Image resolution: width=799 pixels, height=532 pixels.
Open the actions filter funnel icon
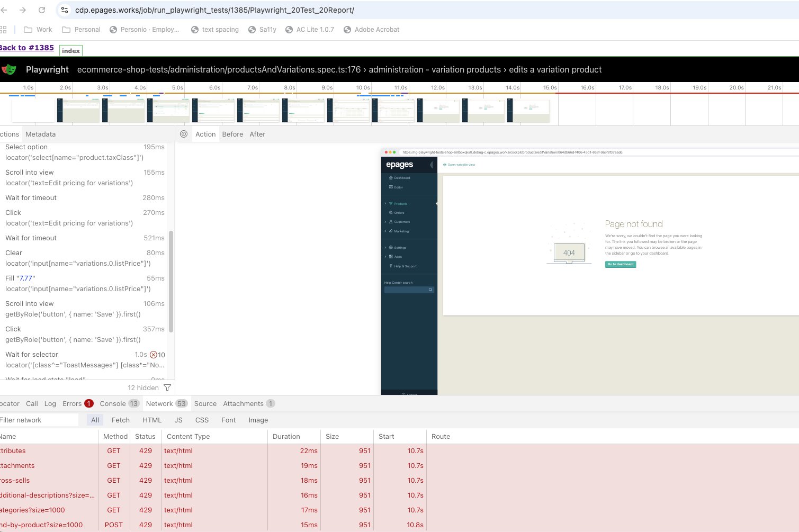click(x=167, y=387)
